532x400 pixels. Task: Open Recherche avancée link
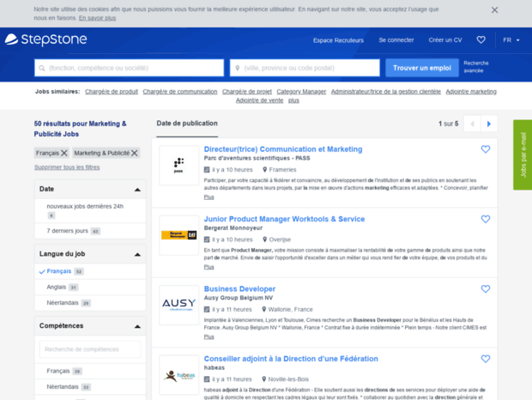pos(476,67)
